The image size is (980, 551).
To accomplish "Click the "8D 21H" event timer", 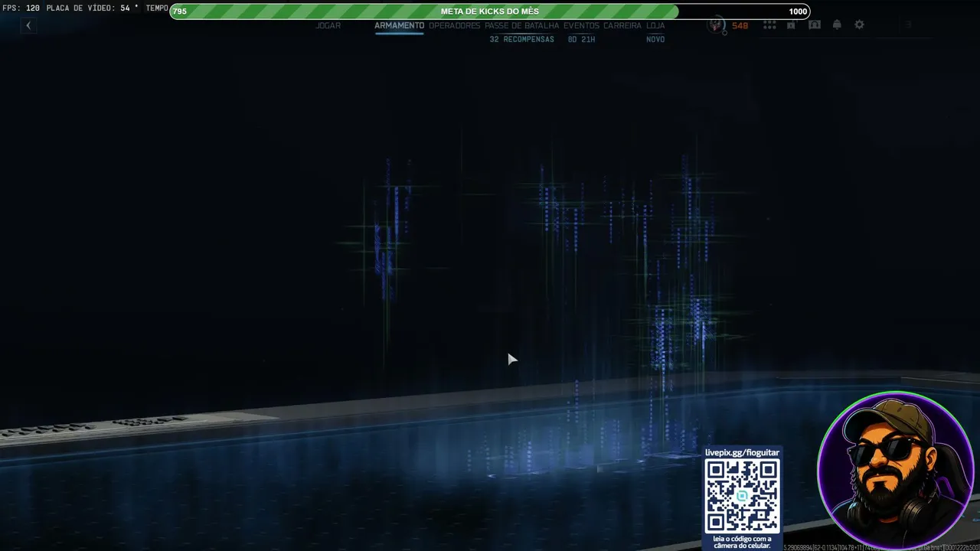I will tap(581, 39).
